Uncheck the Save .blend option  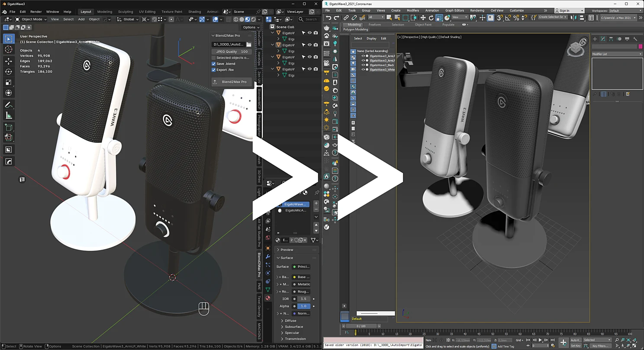[x=213, y=64]
